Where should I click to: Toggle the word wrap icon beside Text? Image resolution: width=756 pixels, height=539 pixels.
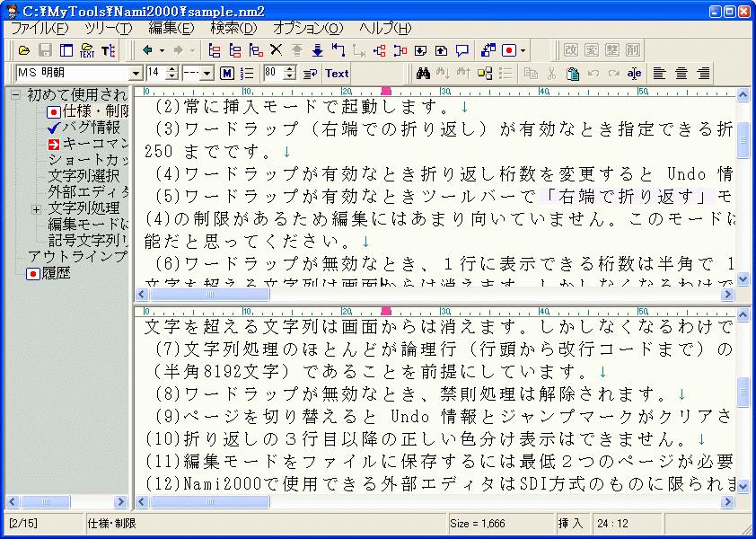pyautogui.click(x=308, y=74)
